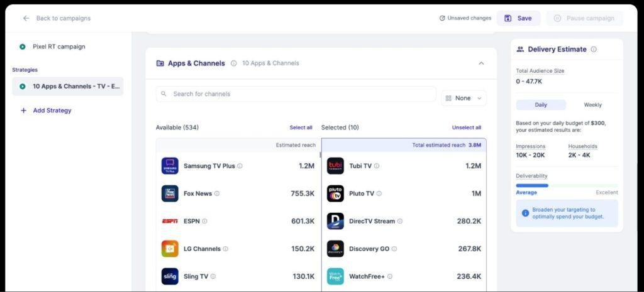The image size is (644, 292).
Task: Click the WatchFree+ logo
Action: coord(336,276)
